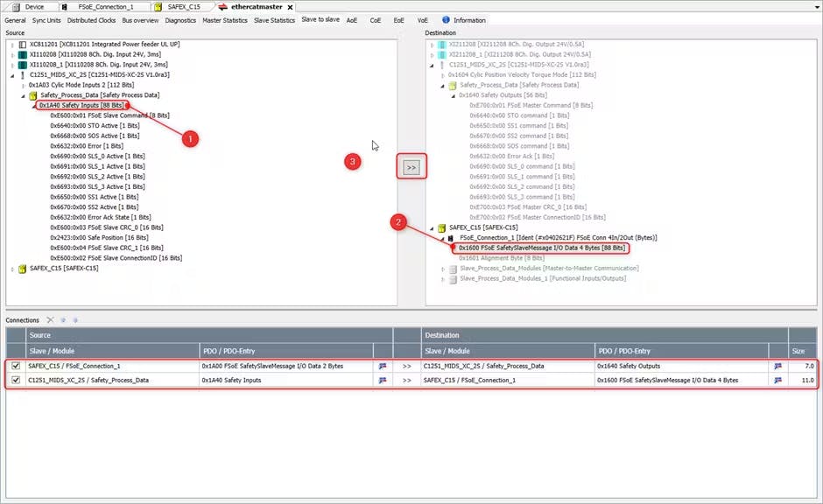Click the XC811201 power feeder device icon
The height and width of the screenshot is (504, 823).
[x=22, y=43]
